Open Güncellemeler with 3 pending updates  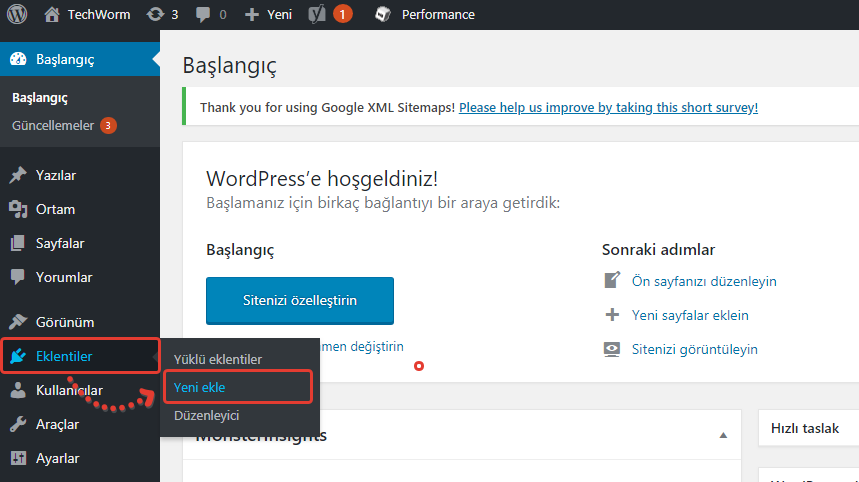(x=53, y=126)
